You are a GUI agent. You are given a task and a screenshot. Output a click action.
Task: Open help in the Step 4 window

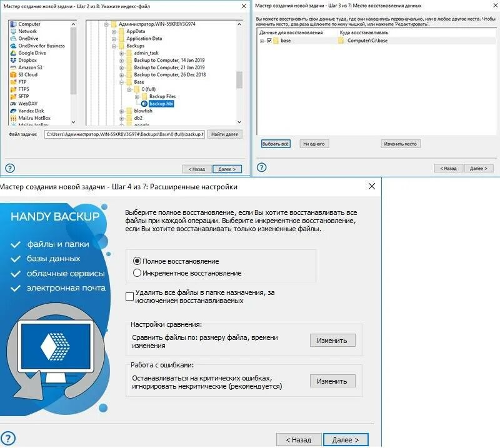point(7,438)
